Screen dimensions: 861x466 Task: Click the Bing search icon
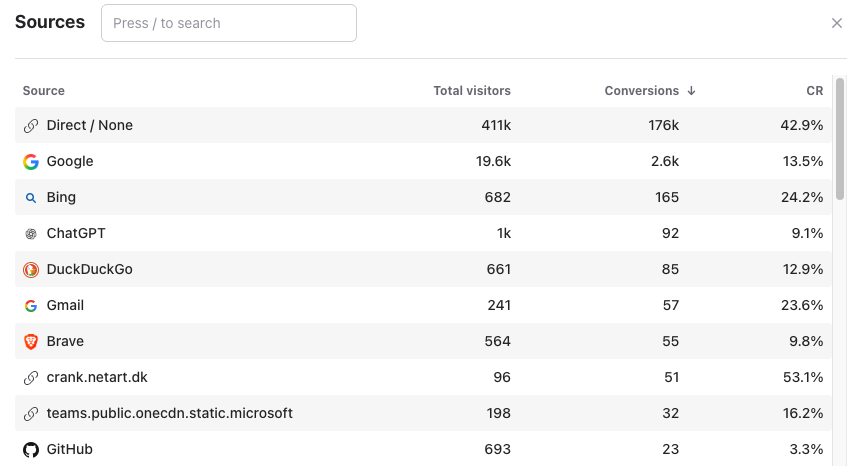tap(31, 198)
